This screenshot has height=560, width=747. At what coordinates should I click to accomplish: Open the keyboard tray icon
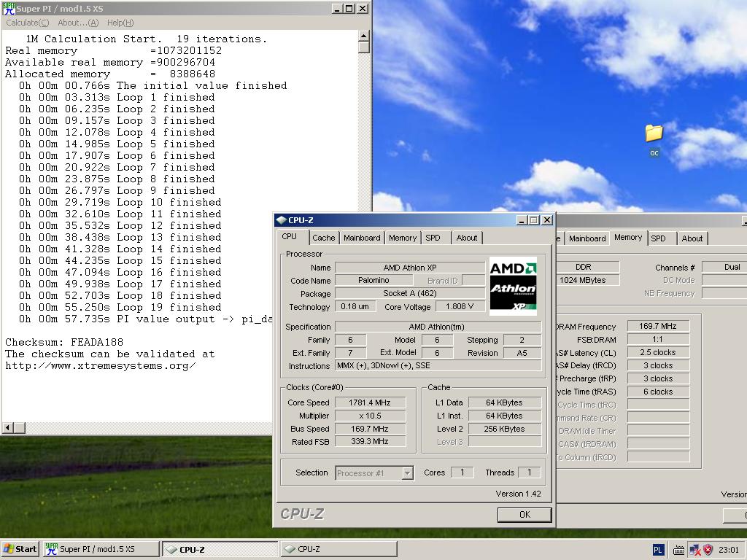coord(679,550)
